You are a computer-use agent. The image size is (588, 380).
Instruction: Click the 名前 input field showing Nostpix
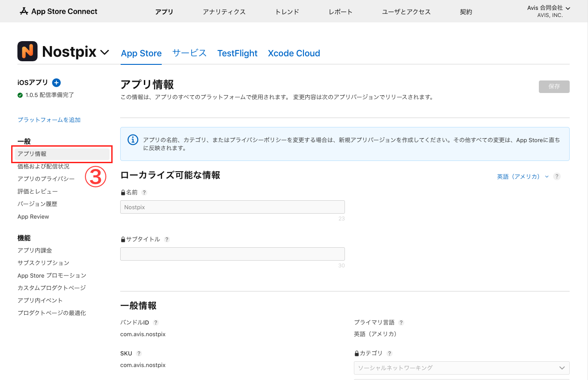coord(232,207)
